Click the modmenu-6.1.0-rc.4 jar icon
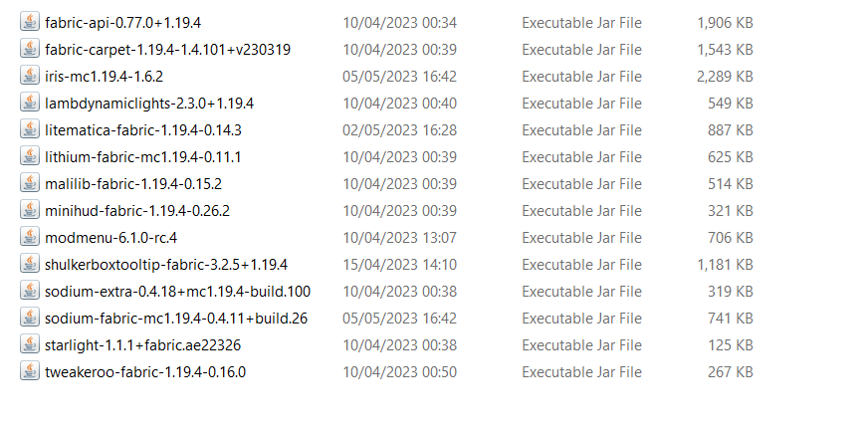Viewport: 868px width, 433px height. 29,237
